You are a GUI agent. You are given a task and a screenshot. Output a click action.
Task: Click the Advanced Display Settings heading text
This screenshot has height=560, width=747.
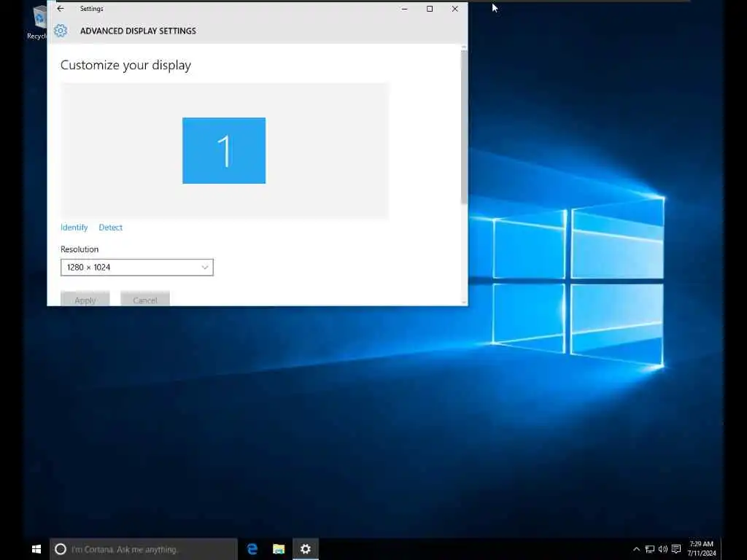(138, 31)
